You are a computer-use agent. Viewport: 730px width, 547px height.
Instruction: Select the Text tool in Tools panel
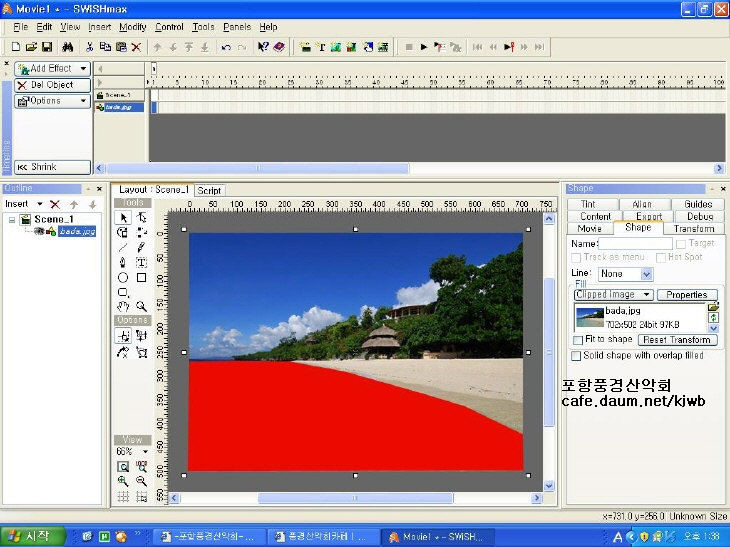coord(142,263)
